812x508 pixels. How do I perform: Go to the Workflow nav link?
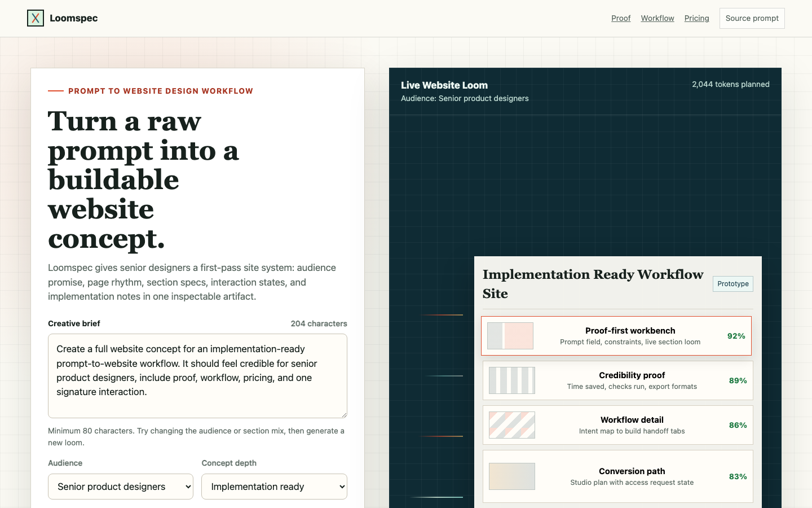point(657,18)
